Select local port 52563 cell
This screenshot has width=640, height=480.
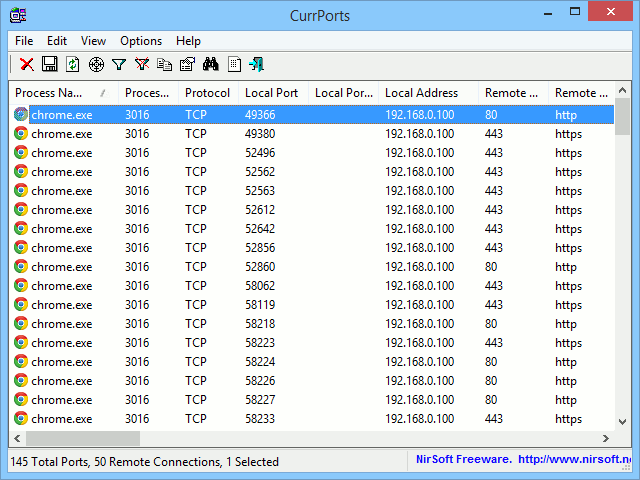260,191
